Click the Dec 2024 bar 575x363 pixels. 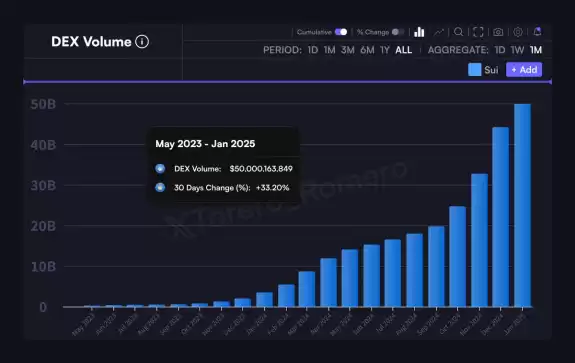click(x=501, y=217)
